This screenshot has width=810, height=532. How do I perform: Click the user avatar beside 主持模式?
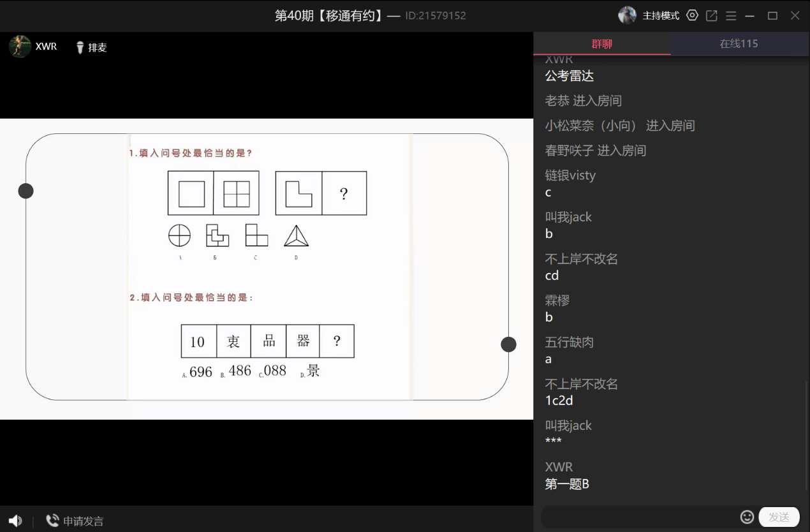pos(627,15)
